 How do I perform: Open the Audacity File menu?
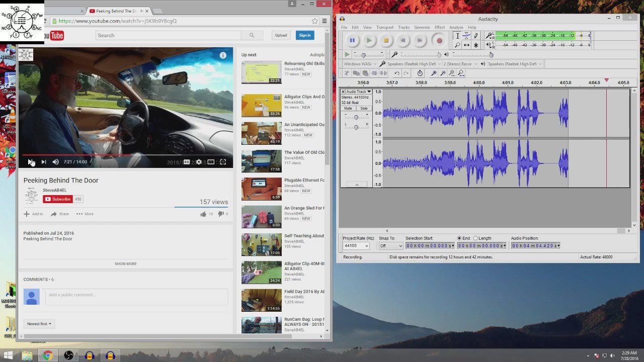click(x=344, y=28)
